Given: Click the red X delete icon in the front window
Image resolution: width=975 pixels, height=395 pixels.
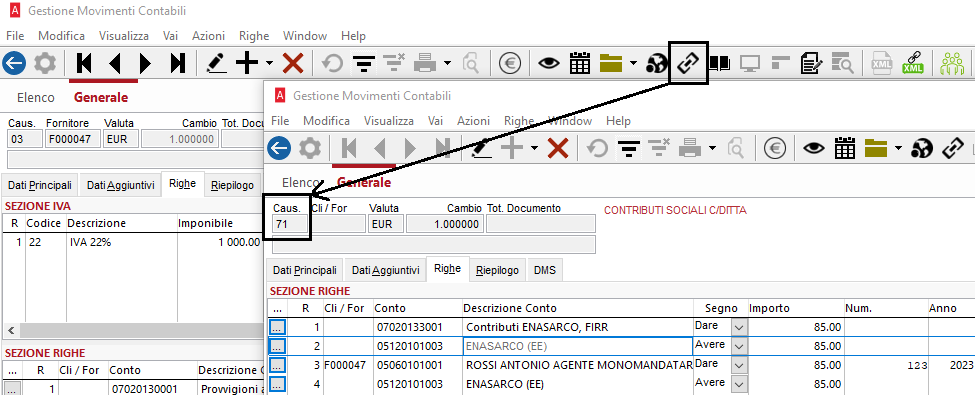Looking at the screenshot, I should click(558, 148).
